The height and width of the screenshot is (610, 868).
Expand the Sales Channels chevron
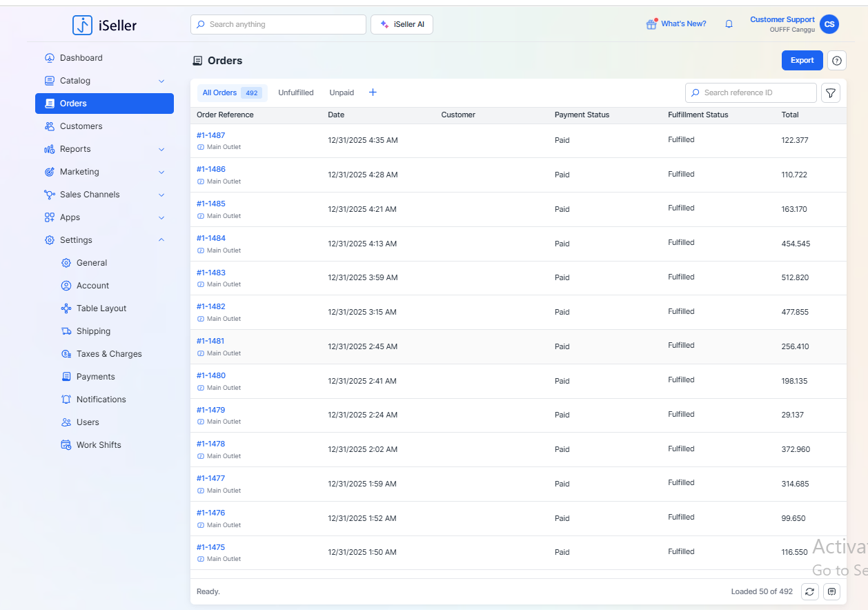(x=161, y=195)
